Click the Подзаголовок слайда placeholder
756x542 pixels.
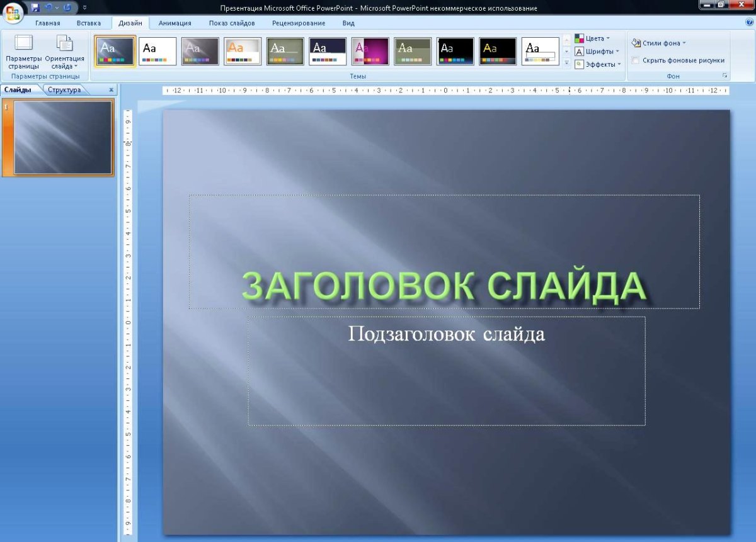(x=446, y=335)
